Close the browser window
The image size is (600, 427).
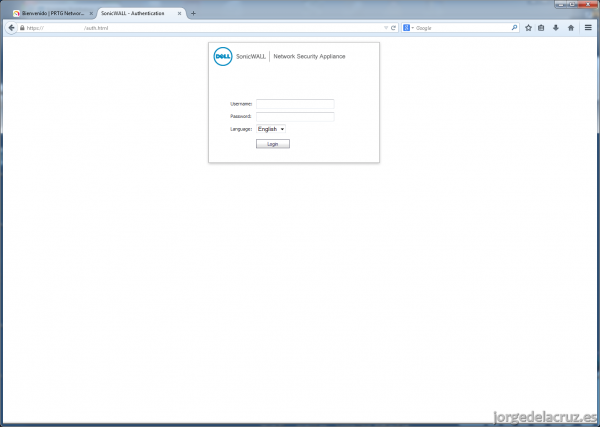point(588,4)
